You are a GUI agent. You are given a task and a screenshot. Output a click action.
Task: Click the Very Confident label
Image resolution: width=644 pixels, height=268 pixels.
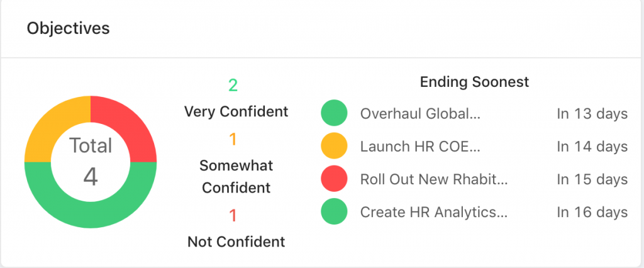(x=236, y=111)
